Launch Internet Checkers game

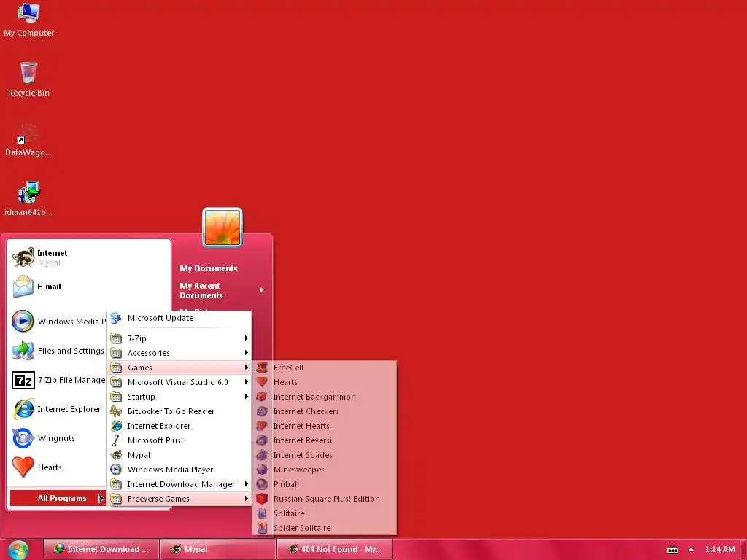pyautogui.click(x=325, y=411)
